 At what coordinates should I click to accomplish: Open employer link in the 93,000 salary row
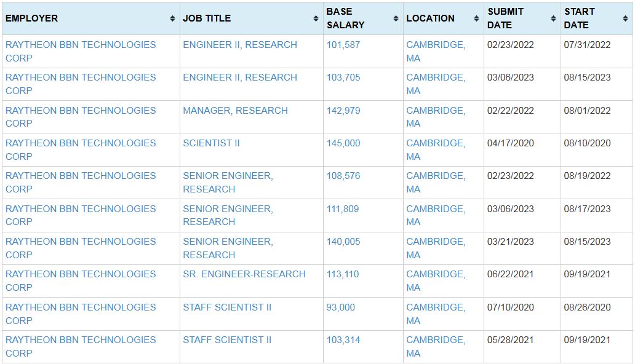pyautogui.click(x=81, y=314)
